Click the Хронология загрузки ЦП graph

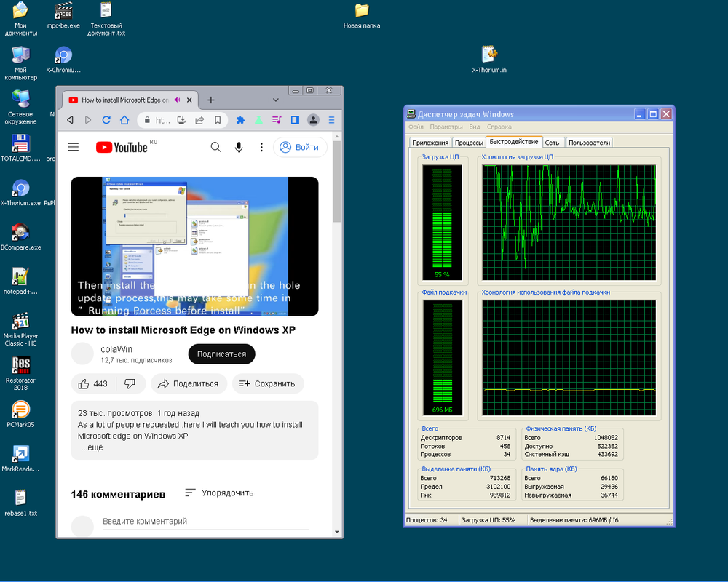[569, 223]
